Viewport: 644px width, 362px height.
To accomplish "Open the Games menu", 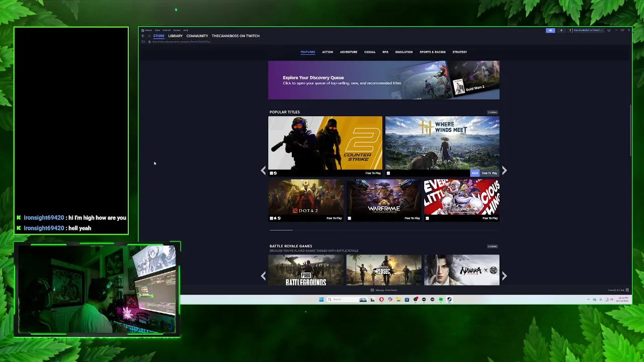I will [177, 30].
